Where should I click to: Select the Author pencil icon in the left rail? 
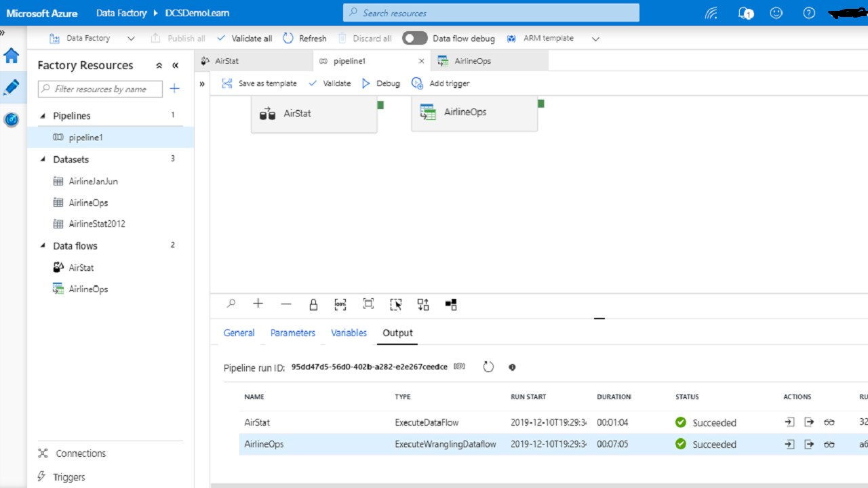(12, 87)
